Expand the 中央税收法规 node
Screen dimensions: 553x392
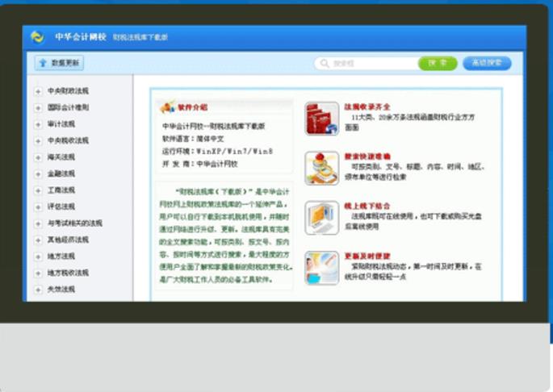[x=38, y=141]
